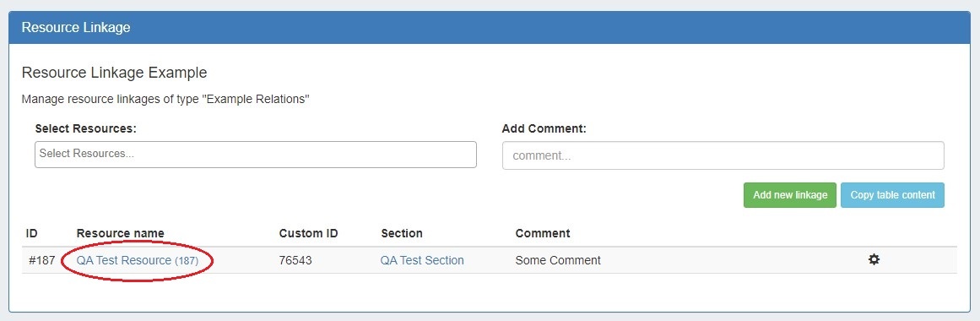
Task: Click the Resource Linkage Example heading
Action: point(114,73)
